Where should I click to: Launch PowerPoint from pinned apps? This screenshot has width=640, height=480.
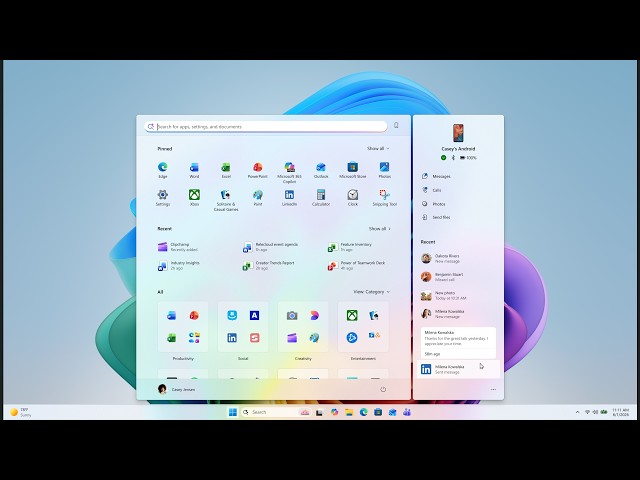coord(258,170)
